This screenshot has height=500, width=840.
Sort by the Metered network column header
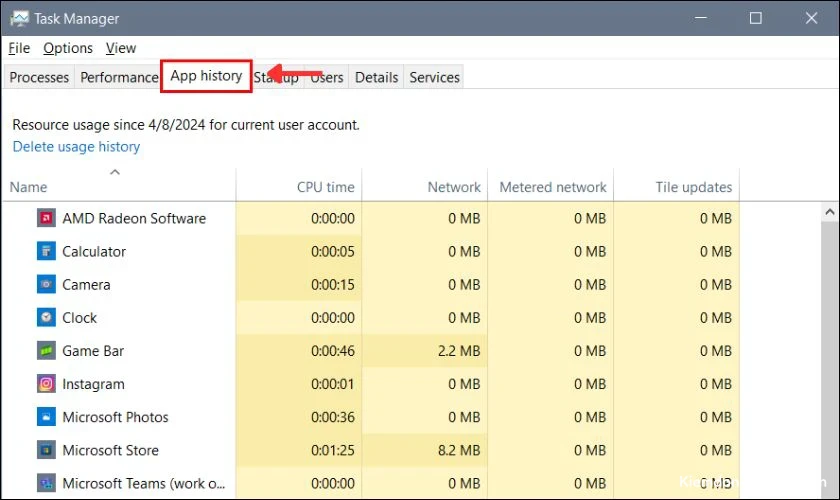tap(551, 185)
